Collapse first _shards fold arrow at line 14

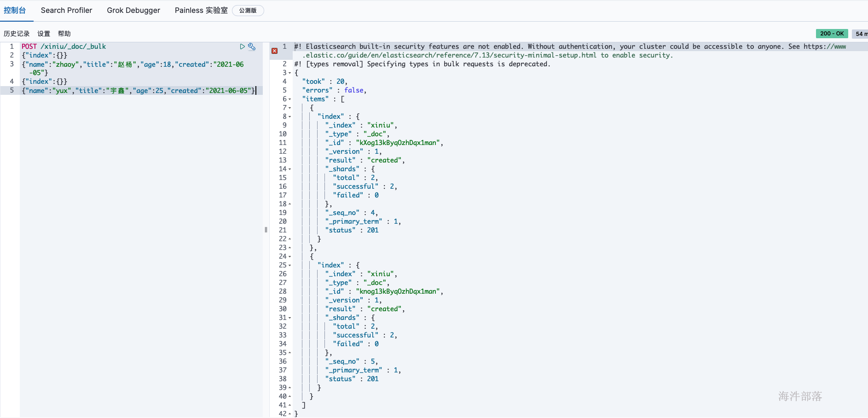(290, 169)
